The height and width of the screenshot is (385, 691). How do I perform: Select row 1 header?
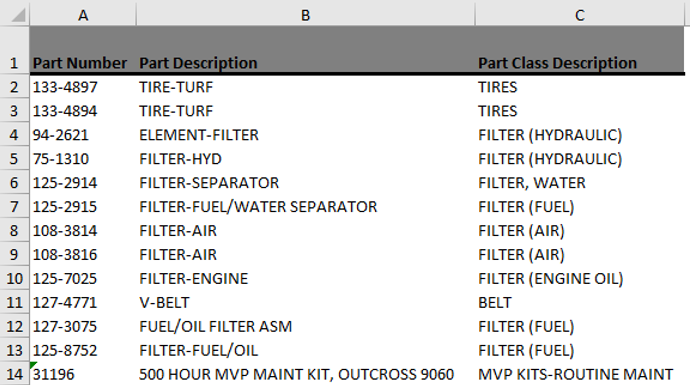[15, 51]
